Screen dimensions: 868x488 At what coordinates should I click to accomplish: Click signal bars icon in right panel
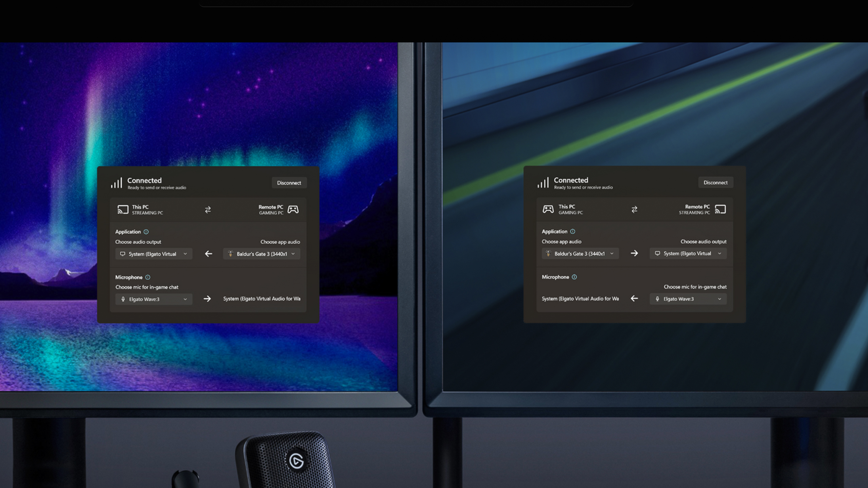543,183
